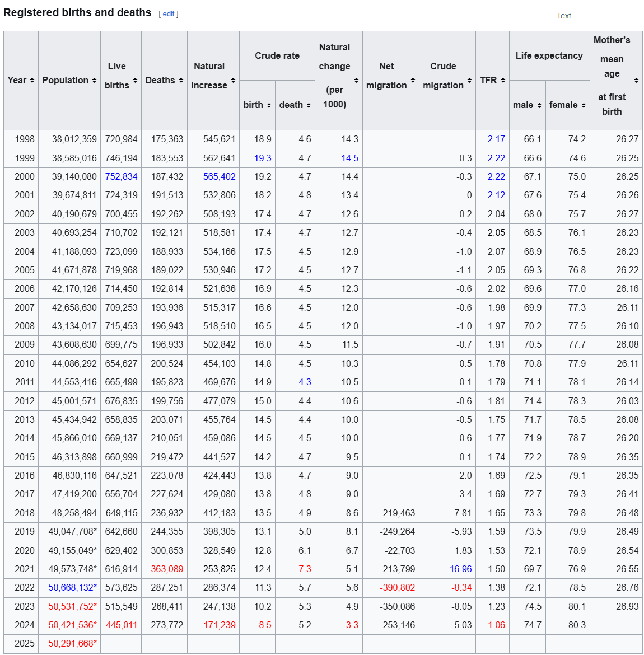Select TFR 1.75 in the 2013 row
Image resolution: width=644 pixels, height=655 pixels.
pos(496,419)
